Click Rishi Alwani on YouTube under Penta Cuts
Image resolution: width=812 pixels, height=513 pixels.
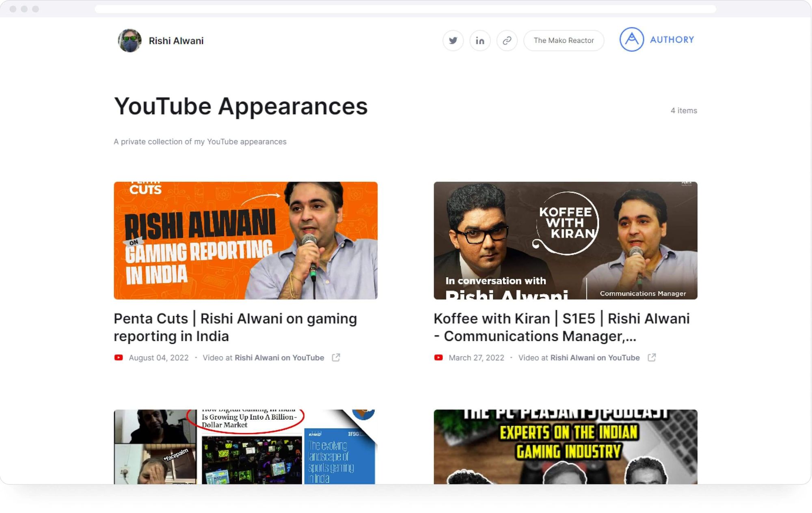279,358
